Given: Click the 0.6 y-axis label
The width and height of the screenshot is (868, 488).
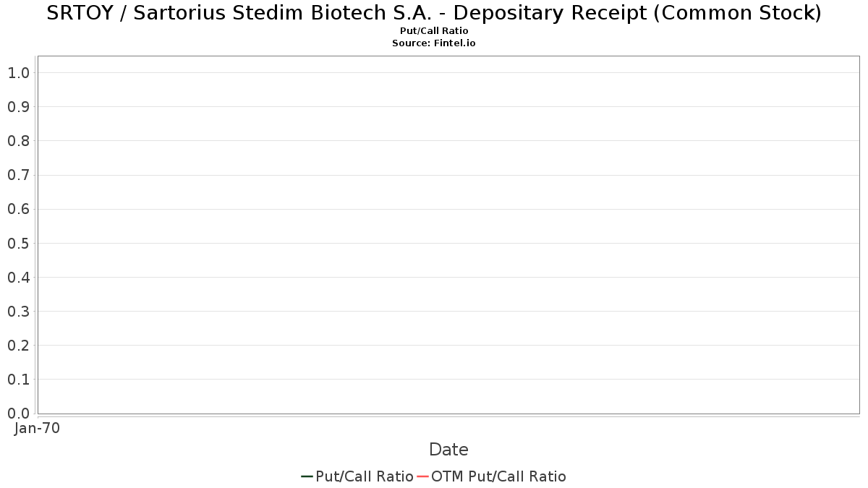Looking at the screenshot, I should (x=18, y=209).
